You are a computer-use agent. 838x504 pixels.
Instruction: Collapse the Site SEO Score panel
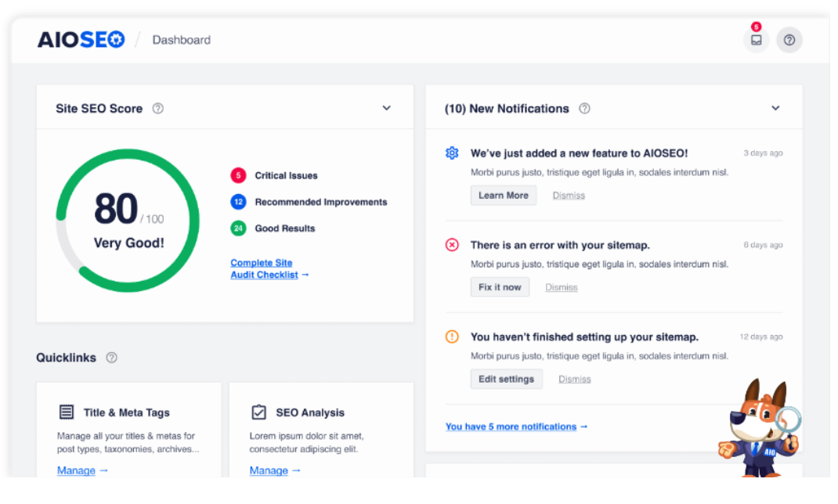click(386, 108)
